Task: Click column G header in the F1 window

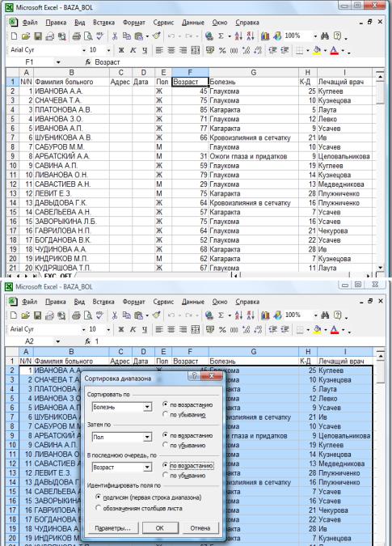Action: [253, 73]
